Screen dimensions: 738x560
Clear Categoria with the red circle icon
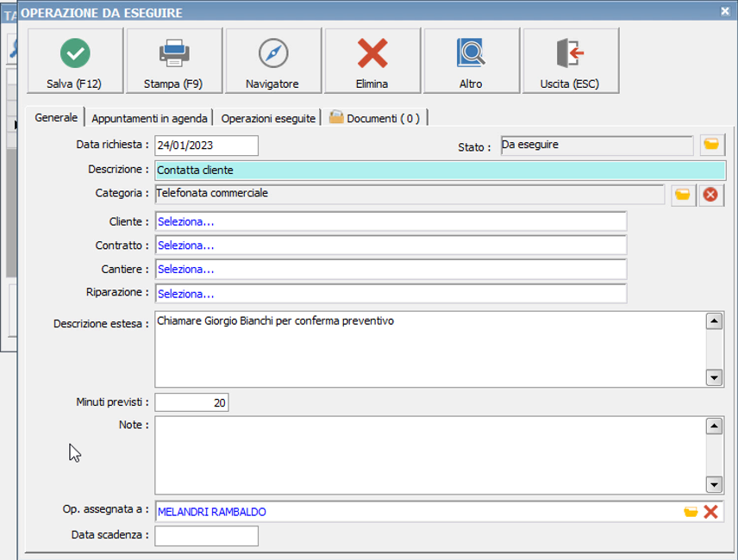click(710, 195)
